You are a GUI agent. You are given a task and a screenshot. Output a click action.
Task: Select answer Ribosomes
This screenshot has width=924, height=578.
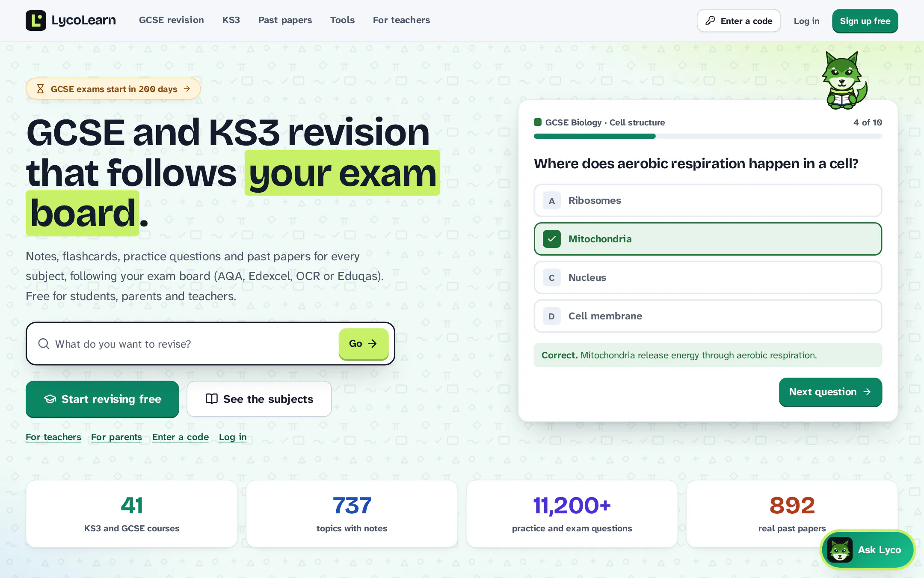(708, 200)
